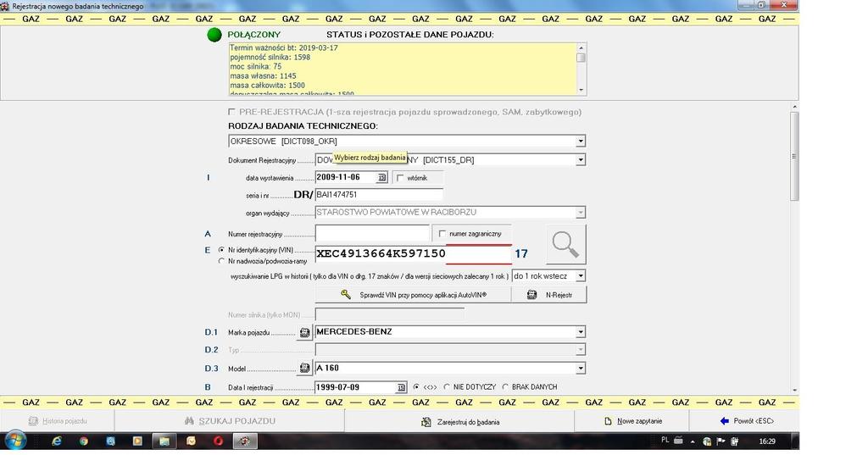Click 'masa całkowita: 1500' line
868x455 pixels.
coord(267,86)
